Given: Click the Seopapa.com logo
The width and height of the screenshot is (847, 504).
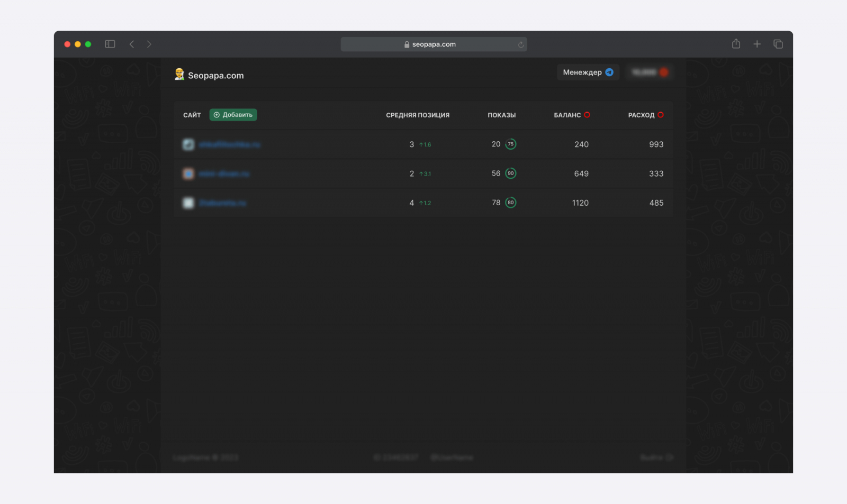Looking at the screenshot, I should coord(209,75).
